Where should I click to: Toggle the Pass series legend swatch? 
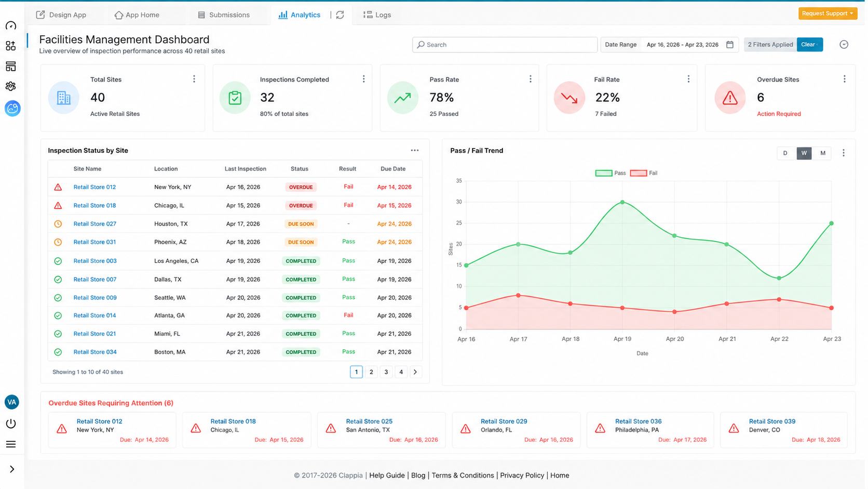click(603, 173)
